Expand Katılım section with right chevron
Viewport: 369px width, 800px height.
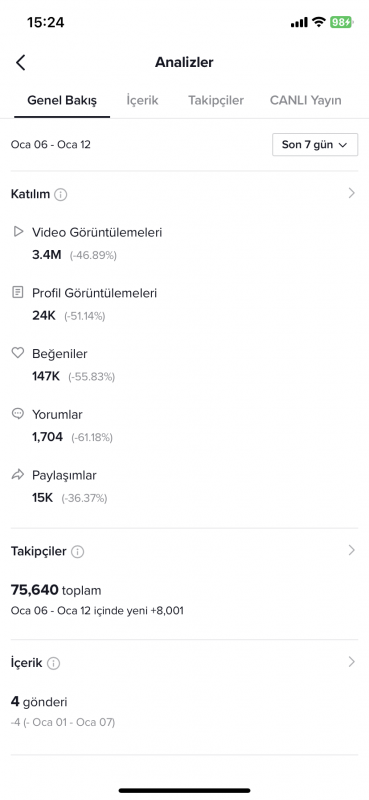point(351,193)
